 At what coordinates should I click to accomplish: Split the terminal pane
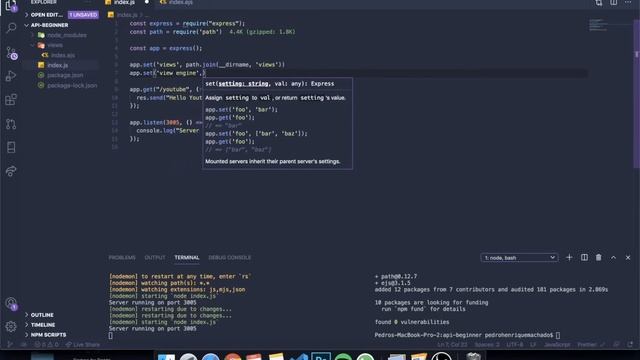pyautogui.click(x=584, y=258)
